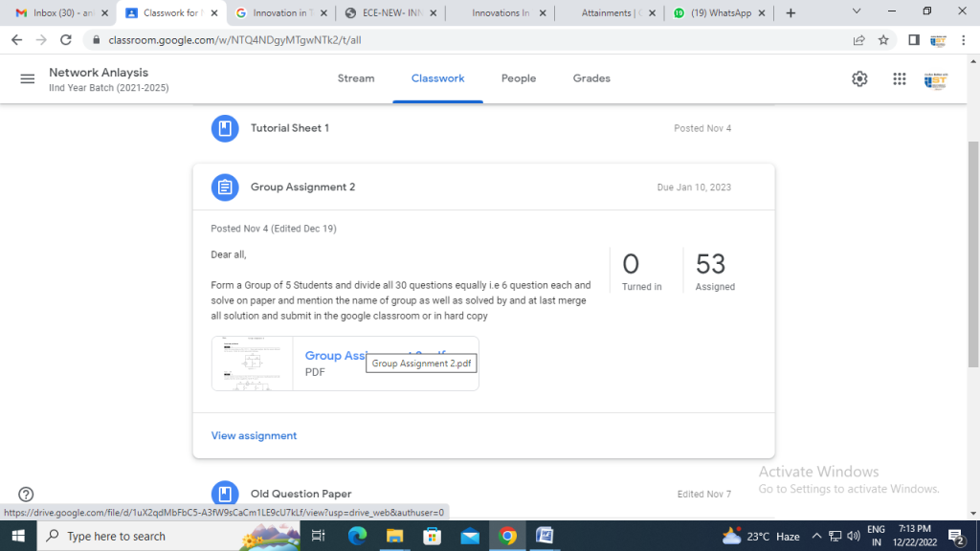Screen dimensions: 980x551
Task: Open Word from the taskbar
Action: click(545, 536)
